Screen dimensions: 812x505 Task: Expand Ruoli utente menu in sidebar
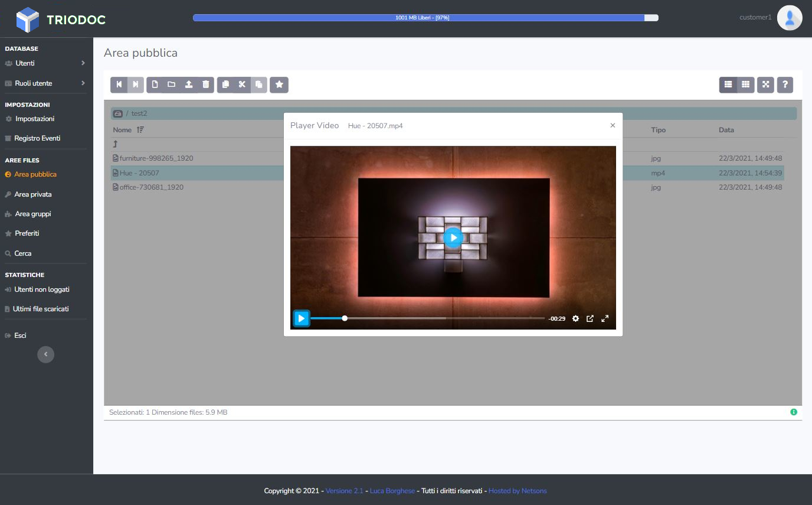(46, 83)
